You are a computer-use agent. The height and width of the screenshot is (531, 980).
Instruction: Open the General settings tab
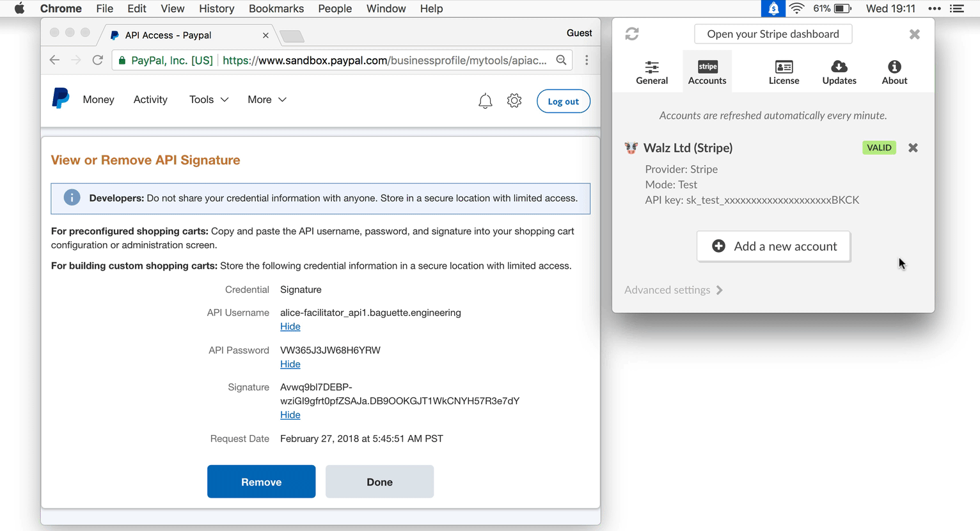coord(652,72)
